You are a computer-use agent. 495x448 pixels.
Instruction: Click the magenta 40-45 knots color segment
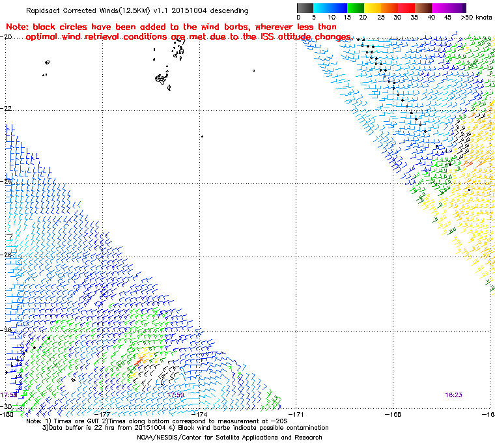(440, 8)
